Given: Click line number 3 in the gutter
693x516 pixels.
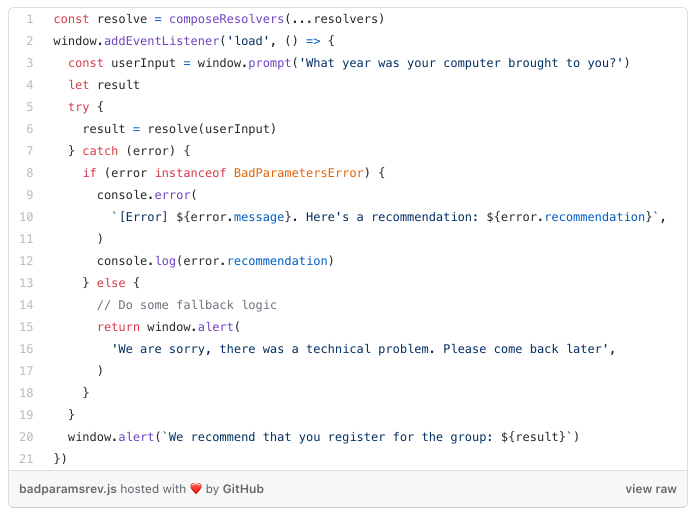Looking at the screenshot, I should coord(30,63).
